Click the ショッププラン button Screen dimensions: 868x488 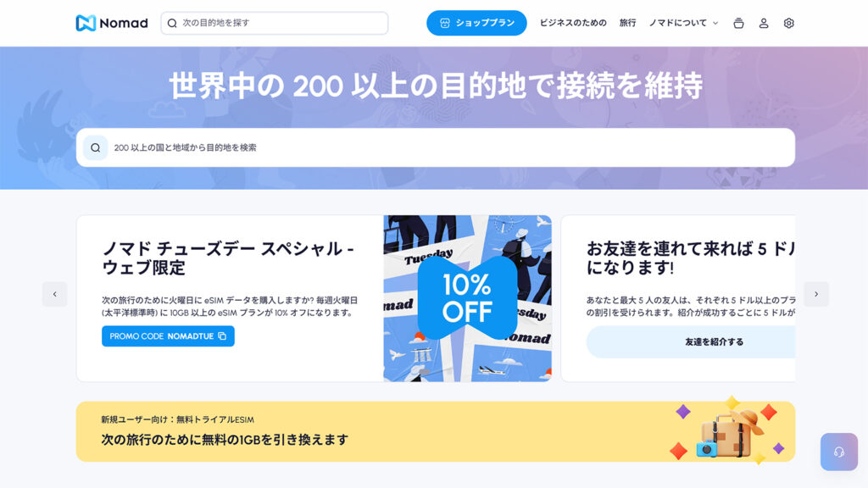click(476, 23)
